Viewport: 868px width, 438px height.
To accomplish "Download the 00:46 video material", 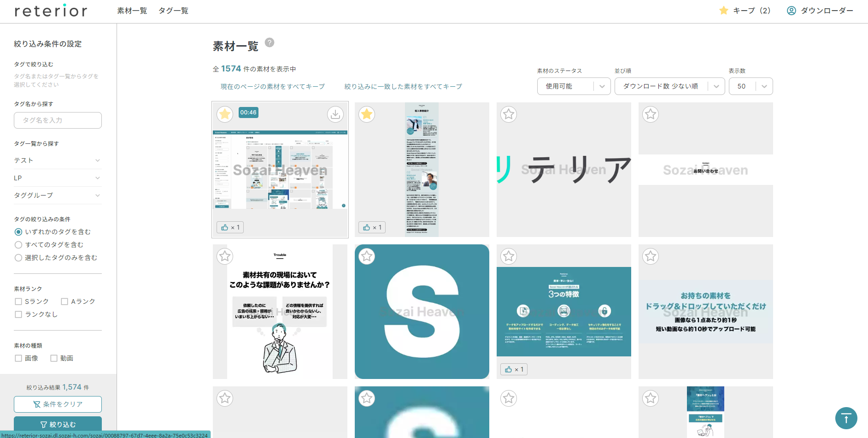I will (335, 114).
